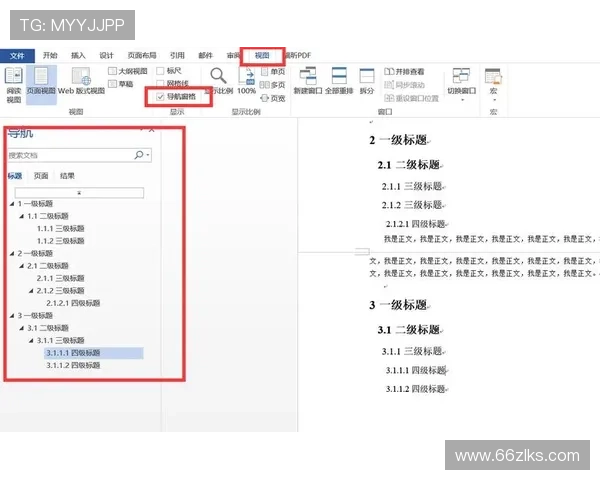Select the 视图 (View) ribbon tab
Screen dimensions: 600x480
[262, 56]
